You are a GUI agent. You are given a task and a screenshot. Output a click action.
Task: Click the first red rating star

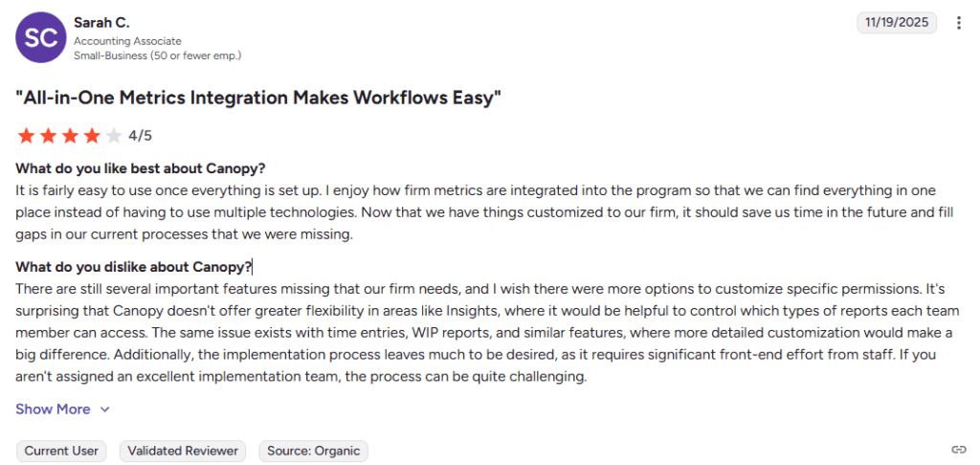26,136
